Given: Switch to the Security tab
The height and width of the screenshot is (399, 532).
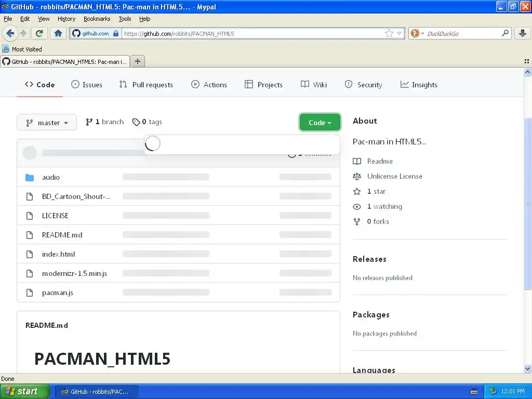Looking at the screenshot, I should click(x=363, y=85).
